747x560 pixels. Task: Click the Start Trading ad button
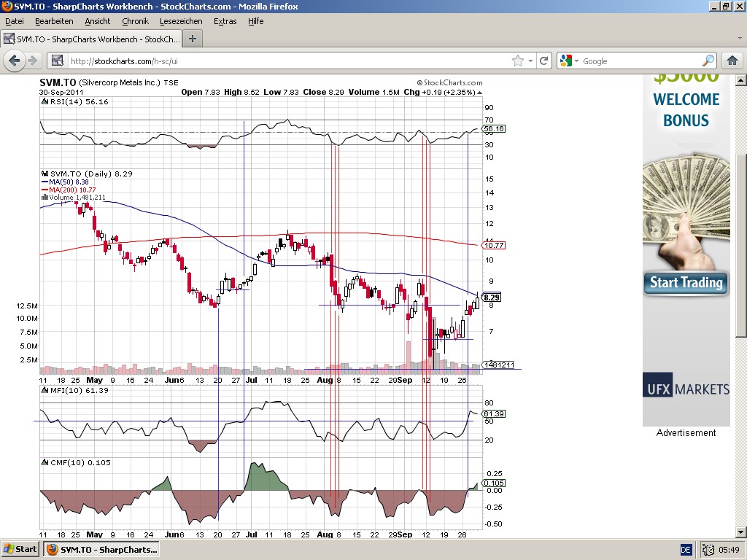pos(686,283)
